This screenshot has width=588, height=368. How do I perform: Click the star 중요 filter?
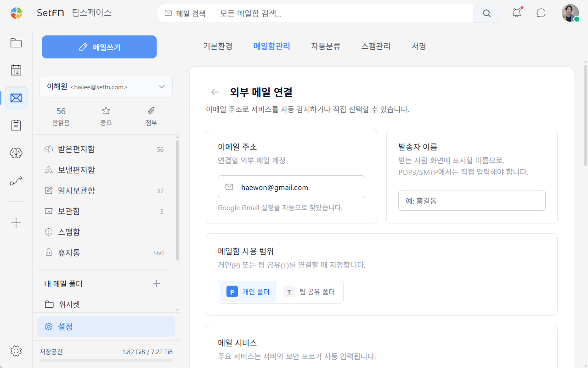coord(106,116)
